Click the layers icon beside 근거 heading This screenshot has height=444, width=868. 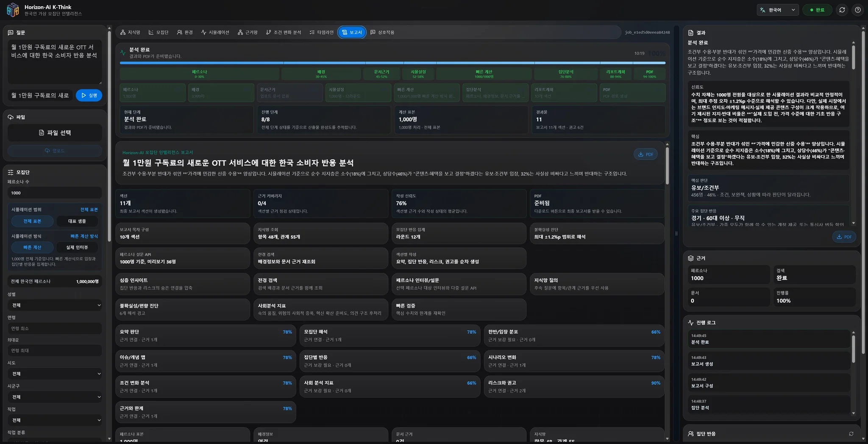pyautogui.click(x=691, y=258)
